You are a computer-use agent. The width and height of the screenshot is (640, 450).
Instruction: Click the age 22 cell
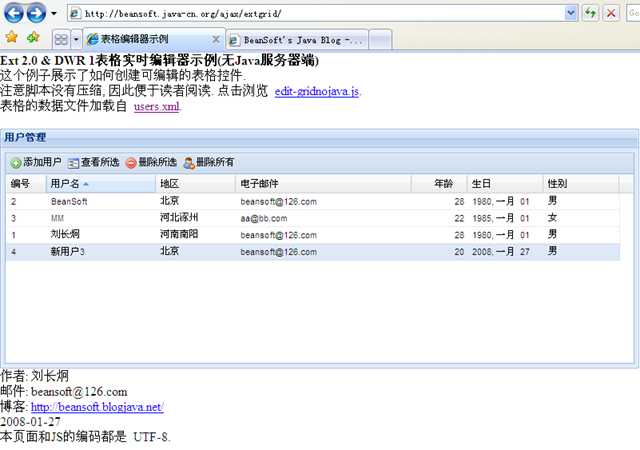click(x=439, y=218)
